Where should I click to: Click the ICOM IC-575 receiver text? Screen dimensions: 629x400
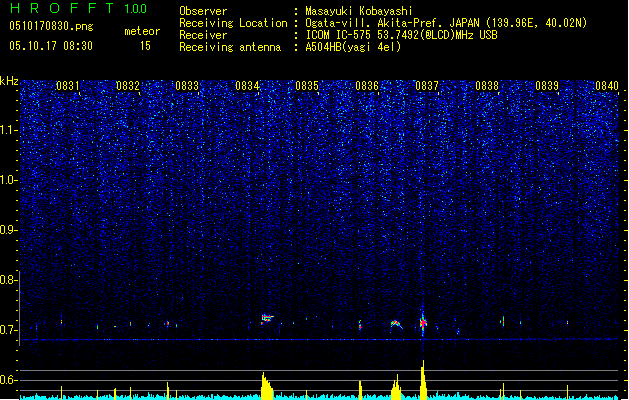(401, 35)
